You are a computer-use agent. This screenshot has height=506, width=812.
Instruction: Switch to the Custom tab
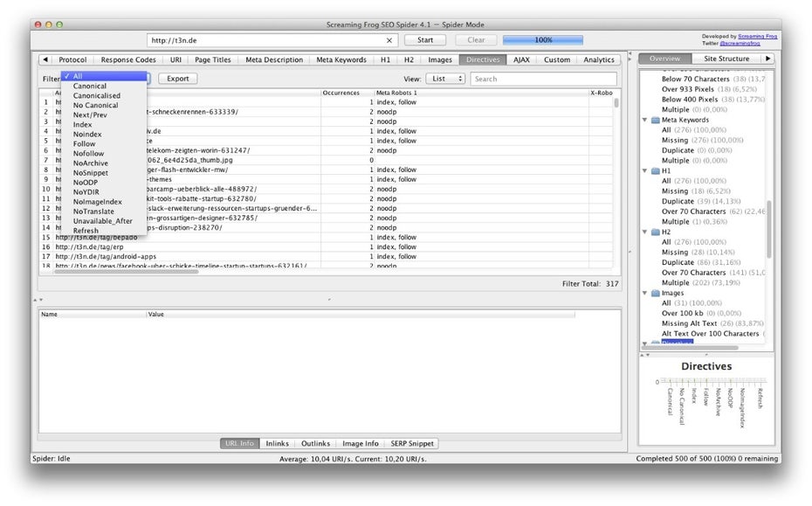pyautogui.click(x=557, y=59)
